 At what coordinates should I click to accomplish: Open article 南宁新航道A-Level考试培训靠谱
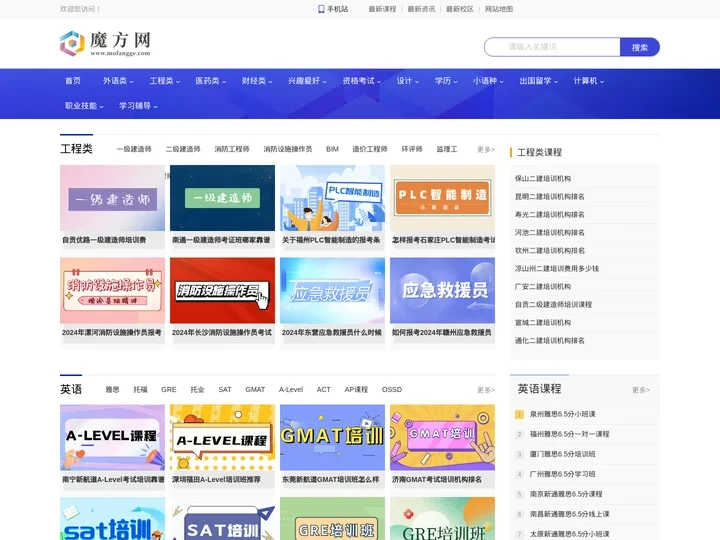113,479
